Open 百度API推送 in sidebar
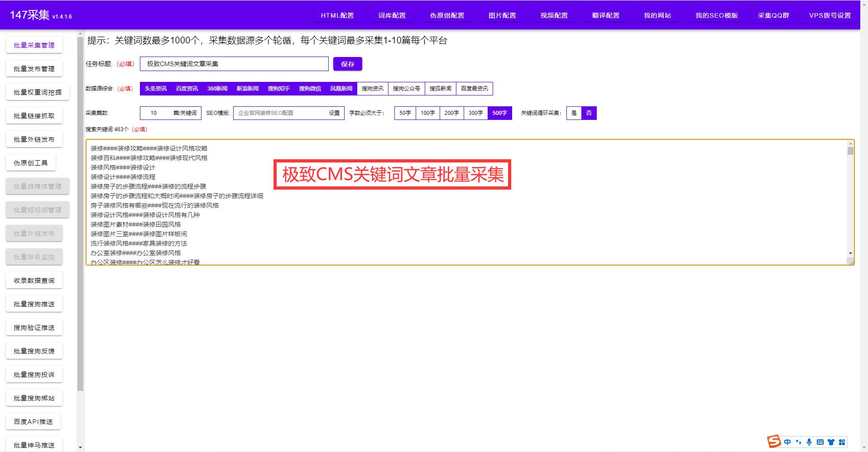The height and width of the screenshot is (452, 868). 33,422
